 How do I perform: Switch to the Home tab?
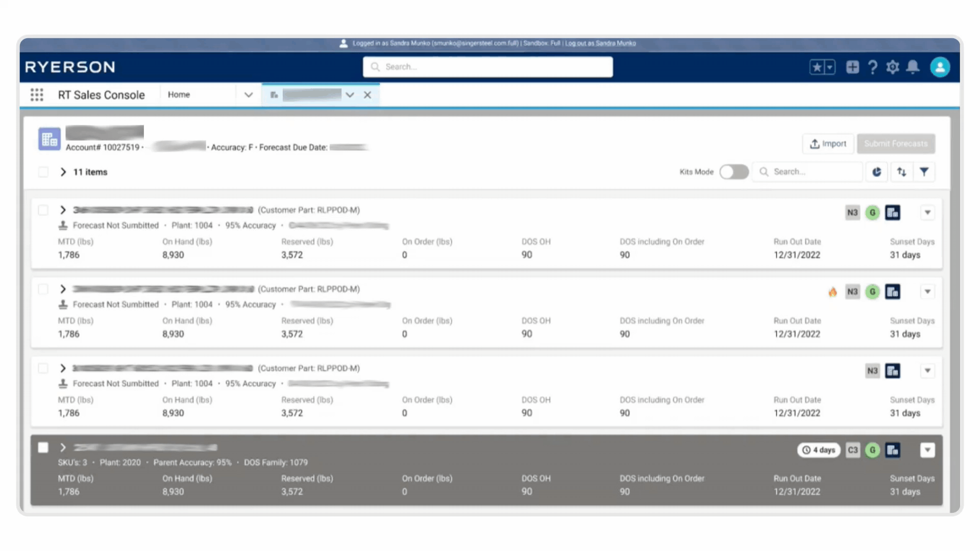179,95
